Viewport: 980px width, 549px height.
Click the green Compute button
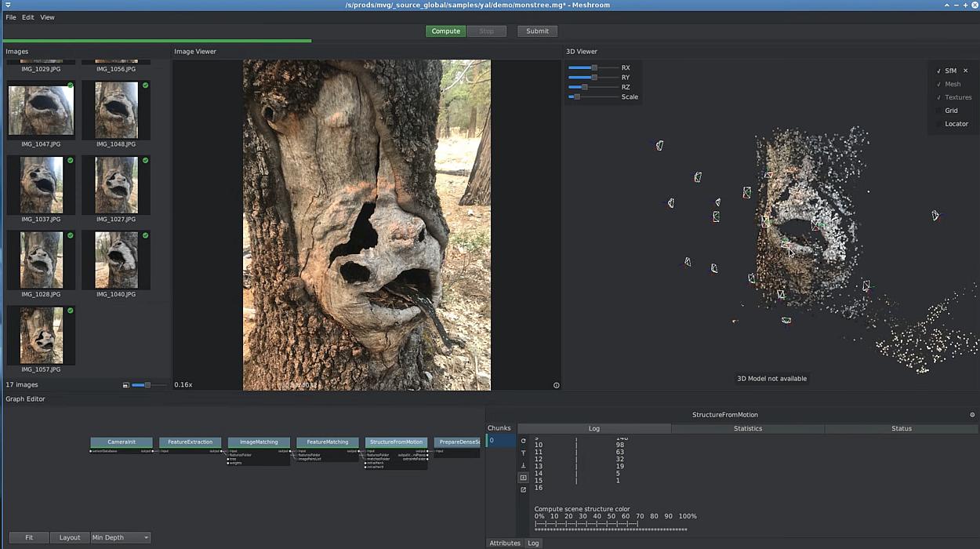pos(446,31)
